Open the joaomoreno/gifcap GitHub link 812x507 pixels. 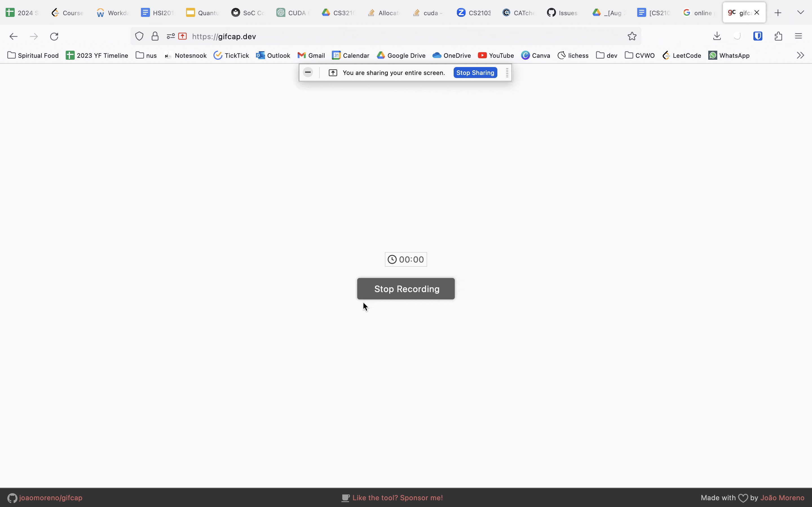50,498
